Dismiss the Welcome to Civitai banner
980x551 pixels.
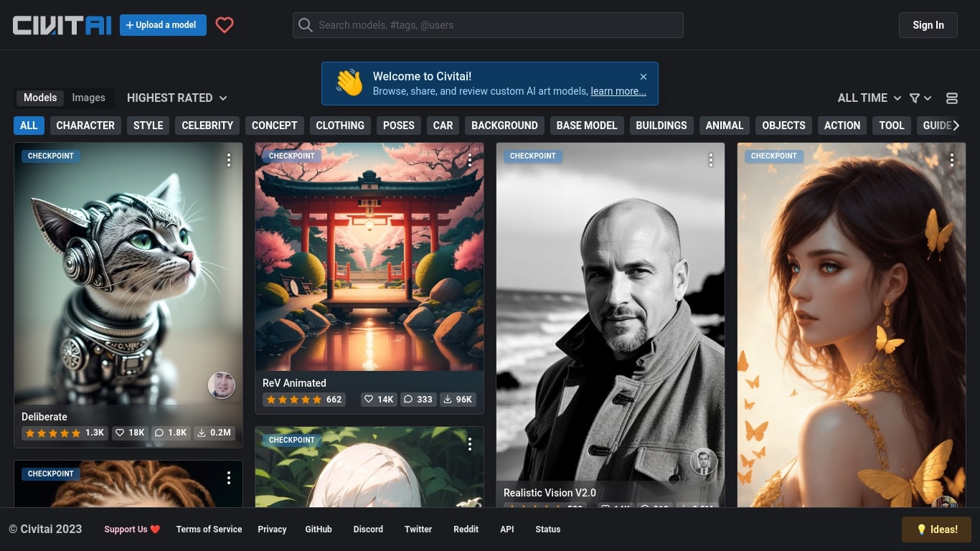tap(644, 77)
